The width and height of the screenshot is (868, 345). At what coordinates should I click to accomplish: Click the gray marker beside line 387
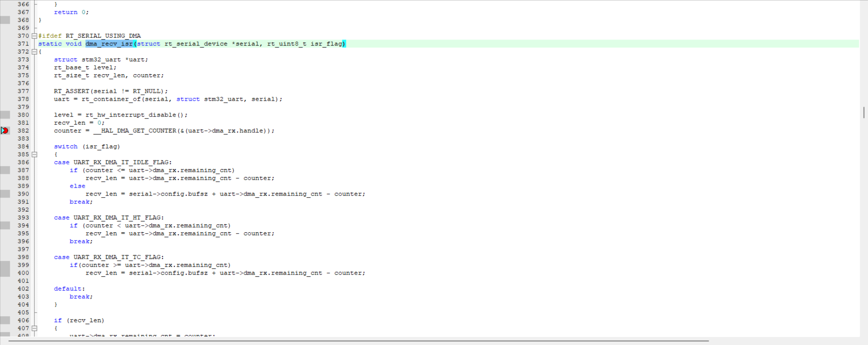click(5, 170)
